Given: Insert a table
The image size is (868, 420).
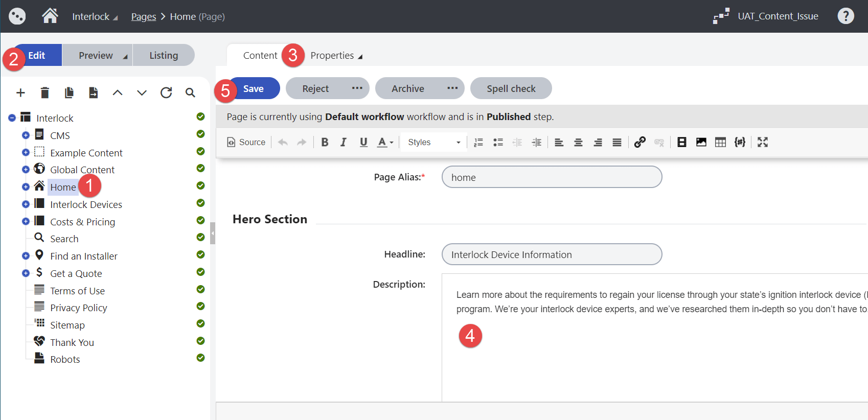Looking at the screenshot, I should [720, 142].
